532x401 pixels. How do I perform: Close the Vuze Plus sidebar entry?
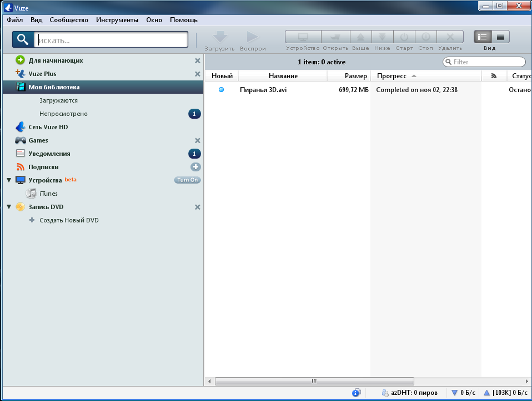point(198,74)
